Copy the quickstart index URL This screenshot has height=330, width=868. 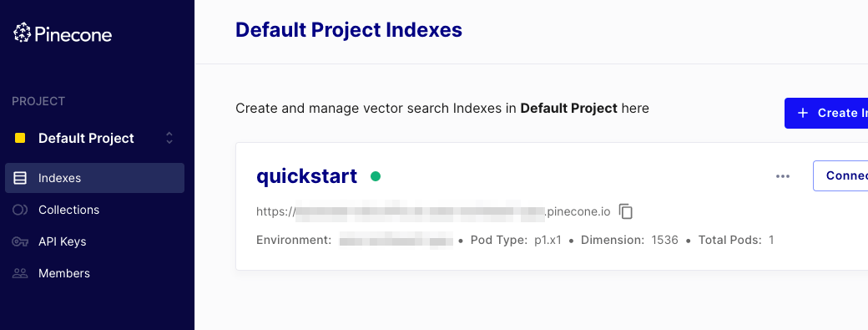click(x=626, y=211)
